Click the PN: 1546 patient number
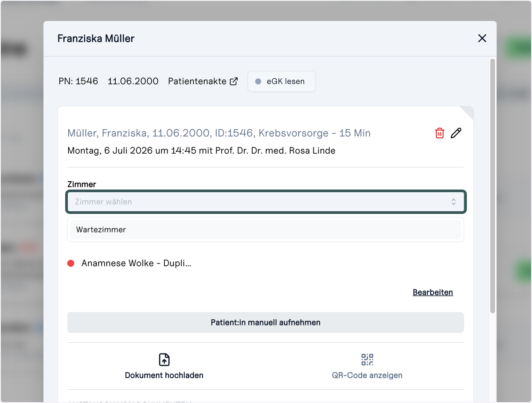532x403 pixels. [x=78, y=81]
